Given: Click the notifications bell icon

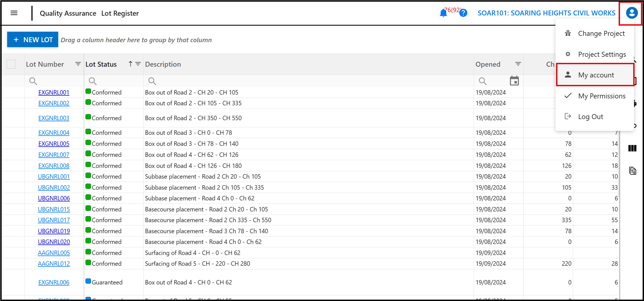Looking at the screenshot, I should pos(443,13).
